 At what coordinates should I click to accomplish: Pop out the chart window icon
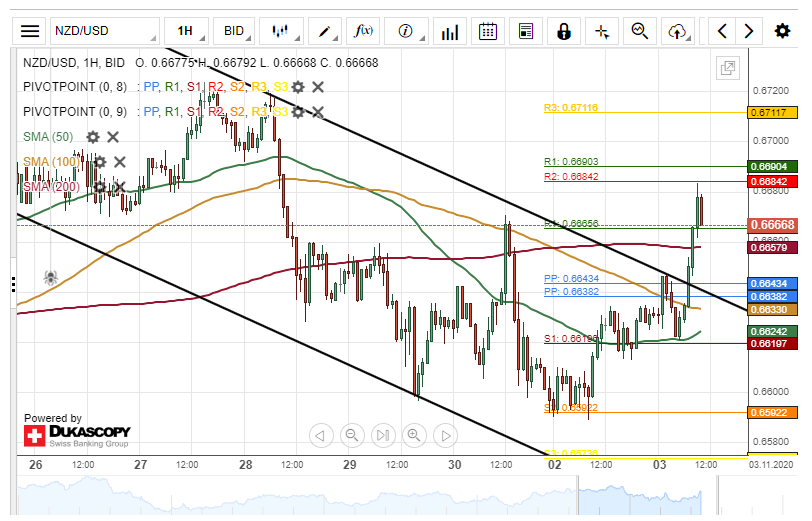[x=728, y=68]
